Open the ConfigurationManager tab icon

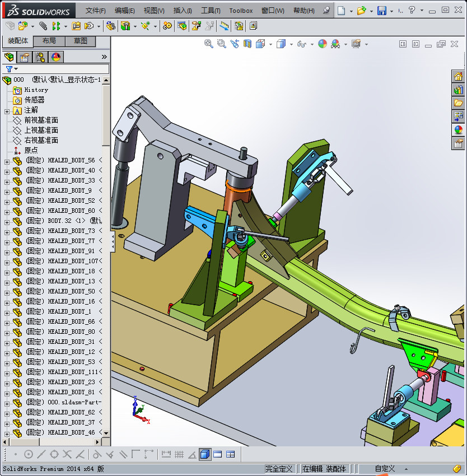40,57
